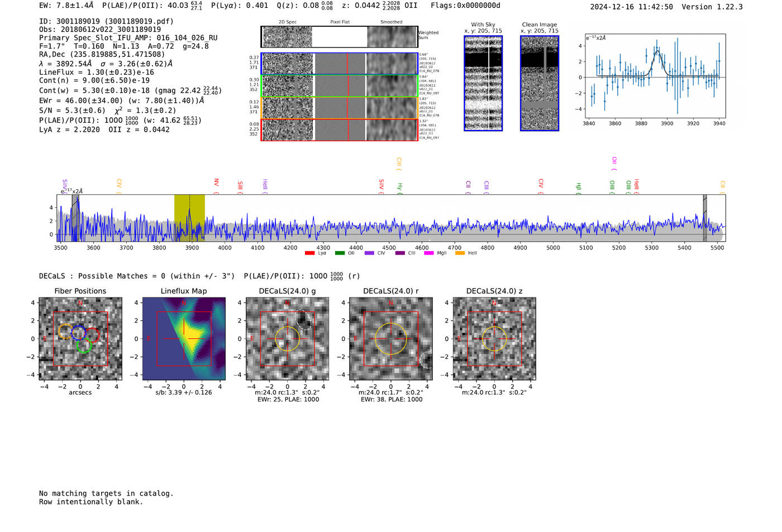782x532 pixels.
Task: Click the 's/b: 3.39 +/- 0.126' caption
Action: (x=184, y=392)
